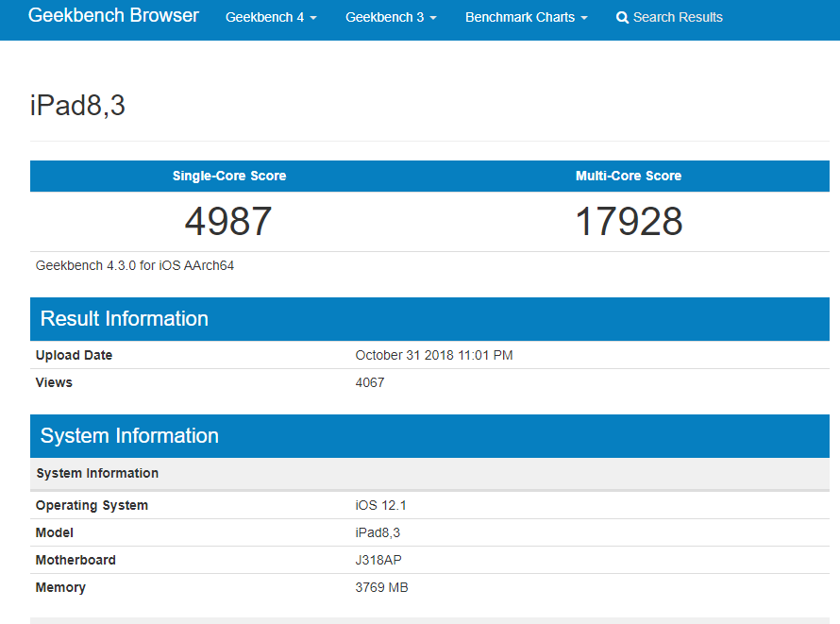Select the single-core value 4987
Screen dimensions: 840x624
(228, 221)
